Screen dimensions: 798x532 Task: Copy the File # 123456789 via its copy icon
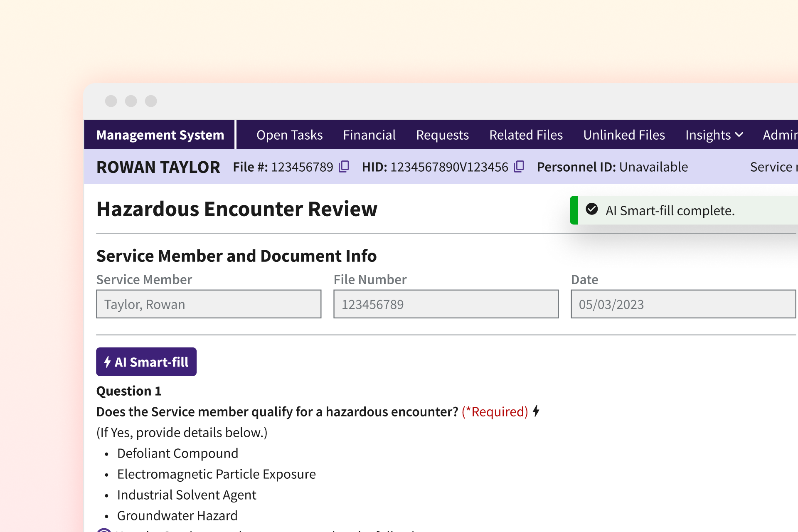point(344,167)
